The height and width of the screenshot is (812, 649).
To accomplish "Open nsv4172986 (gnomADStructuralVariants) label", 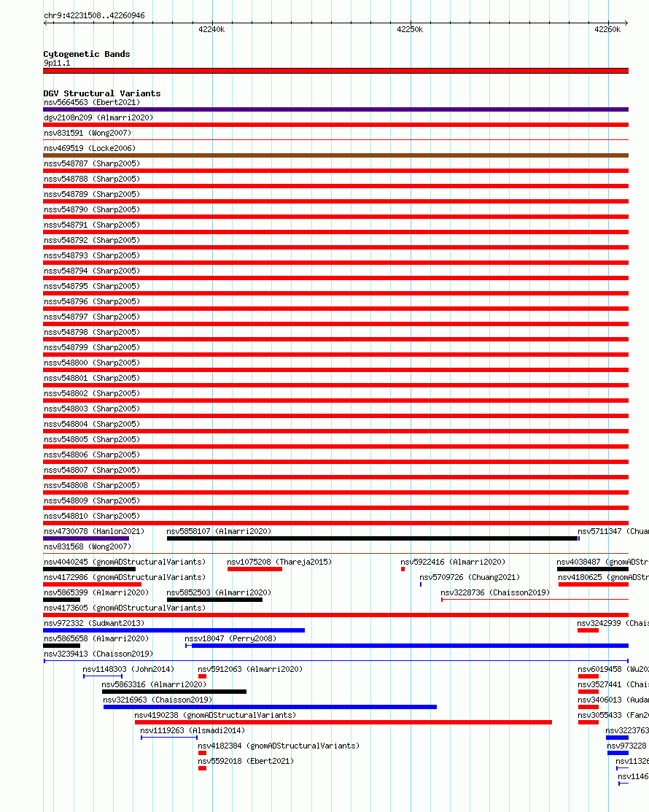I will 125,577.
